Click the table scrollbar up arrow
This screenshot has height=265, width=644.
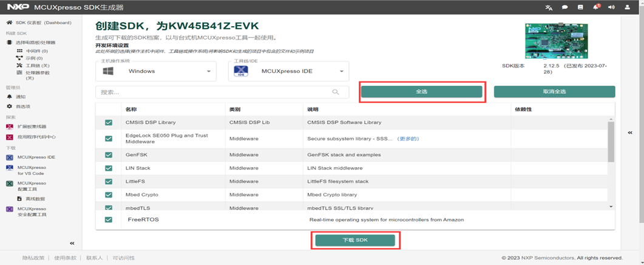tap(611, 119)
